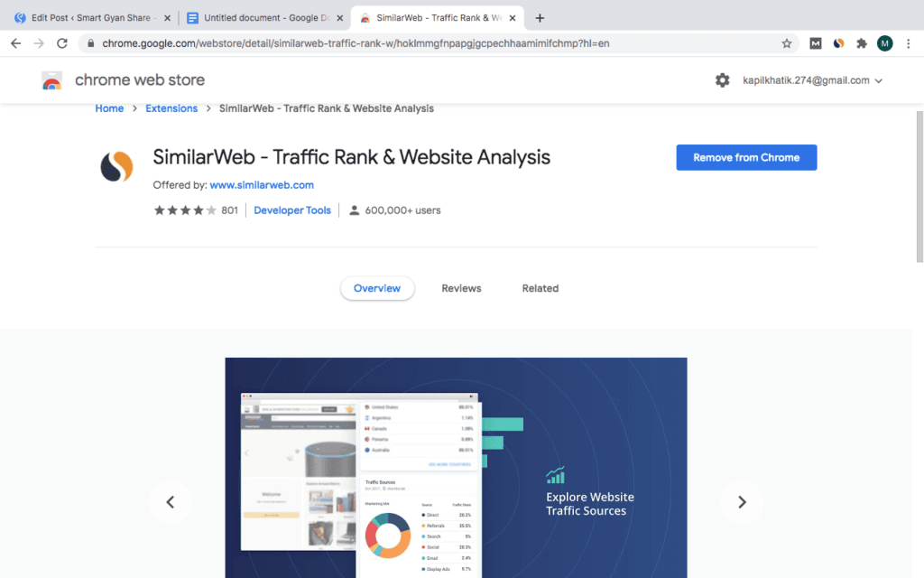The width and height of the screenshot is (924, 578).
Task: Switch to Edit Post Smart Gyan Share tab
Action: tap(91, 18)
